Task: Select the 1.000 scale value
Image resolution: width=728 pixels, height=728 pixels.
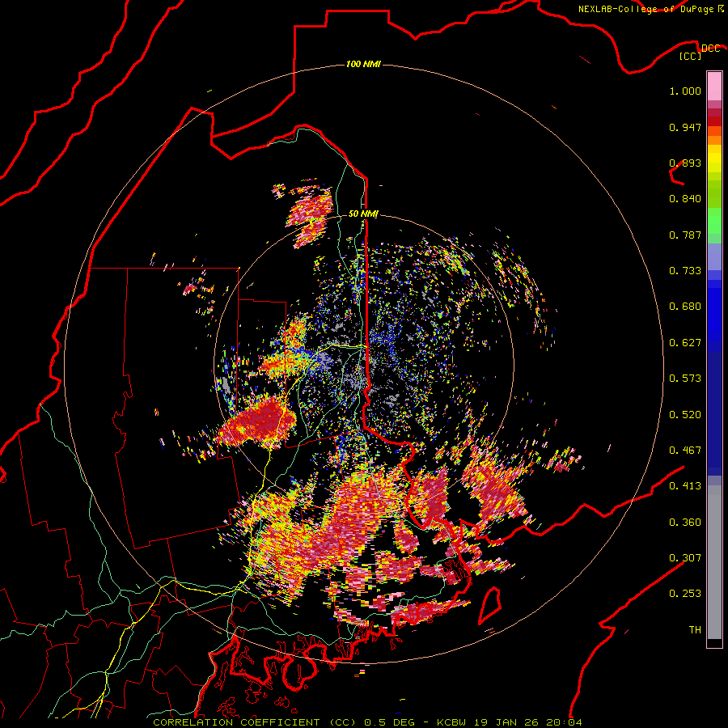Action: 685,91
